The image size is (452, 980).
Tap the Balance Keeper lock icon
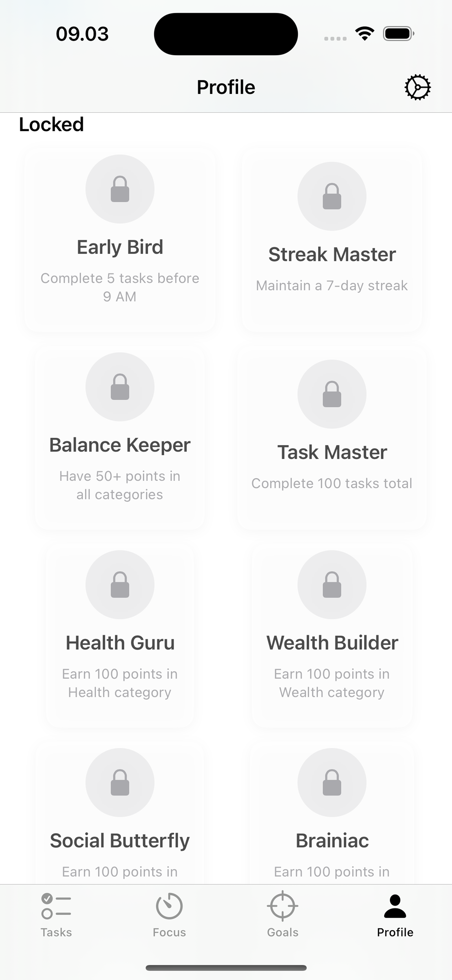click(120, 387)
